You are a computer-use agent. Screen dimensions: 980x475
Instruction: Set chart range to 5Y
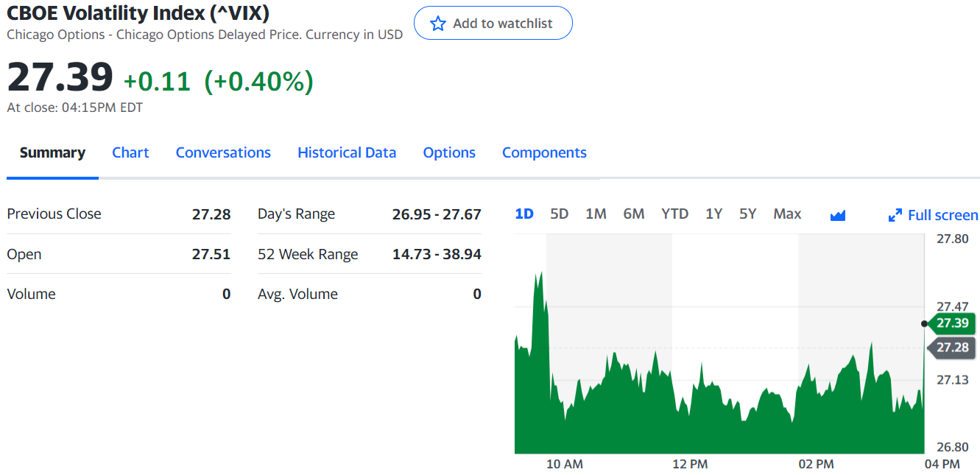click(748, 214)
